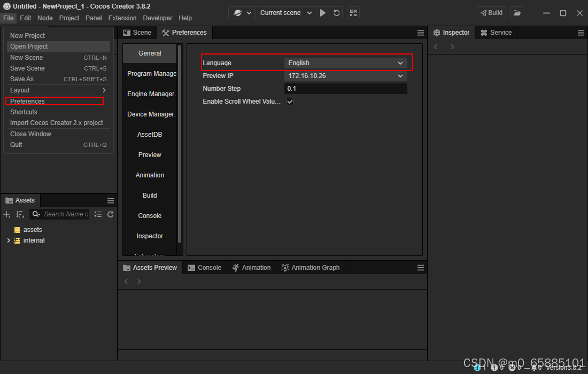Image resolution: width=588 pixels, height=374 pixels.
Task: Select Inspector preferences category
Action: point(150,236)
